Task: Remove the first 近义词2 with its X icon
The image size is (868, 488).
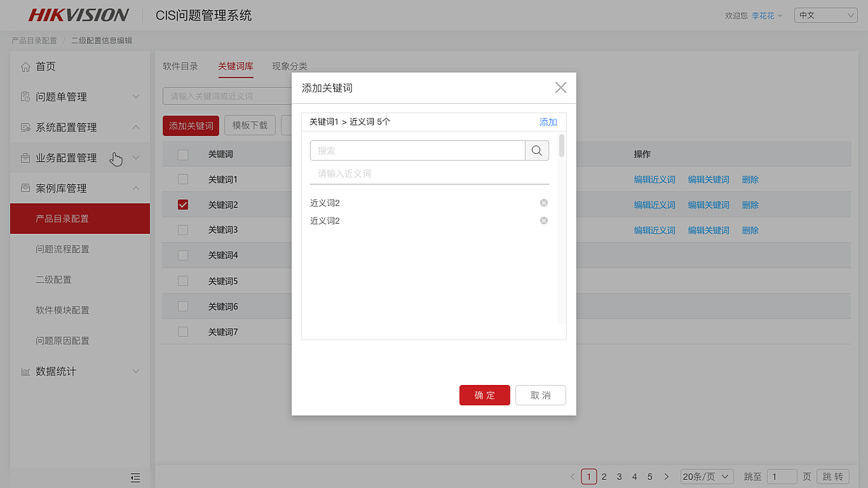Action: pyautogui.click(x=543, y=203)
